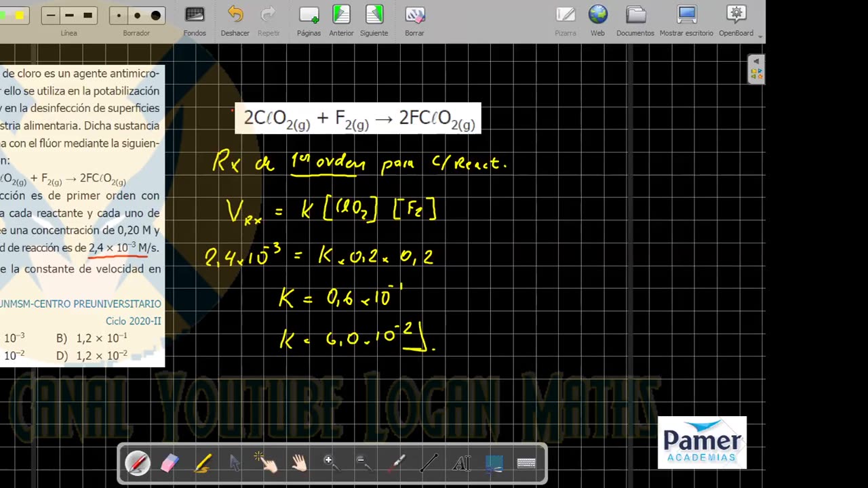Screen dimensions: 868x488
Task: Click the Zoom in magnifier tool
Action: (330, 464)
